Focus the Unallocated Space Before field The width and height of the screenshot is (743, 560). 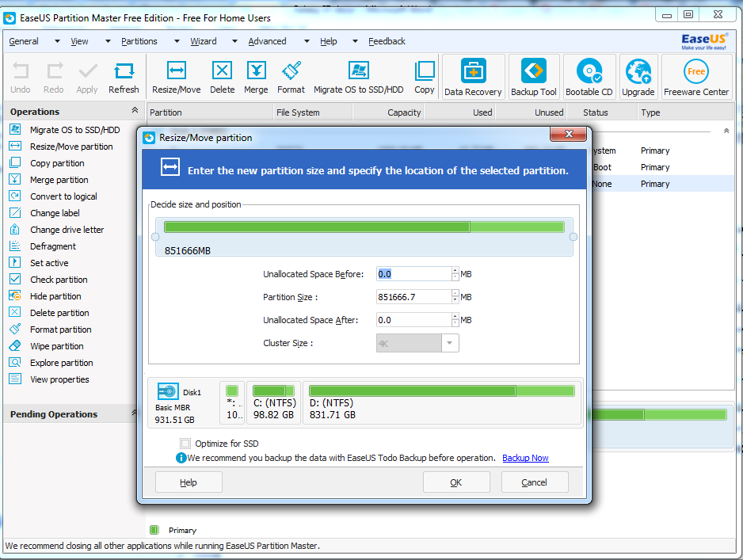click(x=413, y=274)
